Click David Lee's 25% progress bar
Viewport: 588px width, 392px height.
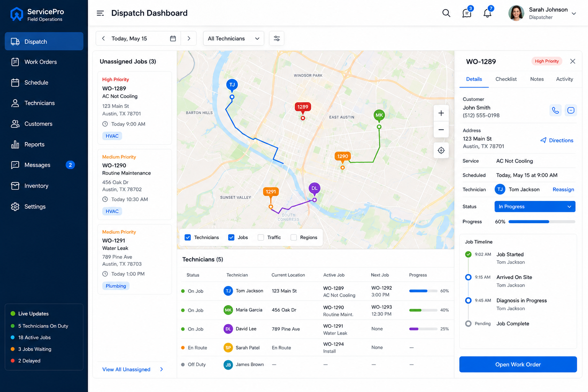click(x=423, y=329)
